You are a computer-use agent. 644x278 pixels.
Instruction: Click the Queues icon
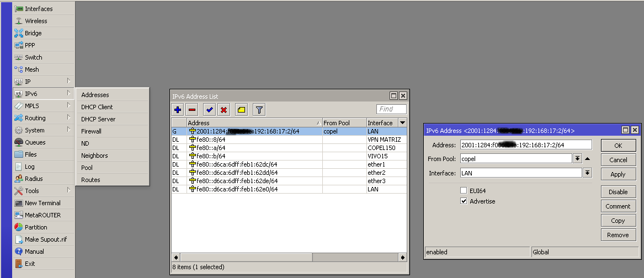pyautogui.click(x=18, y=142)
